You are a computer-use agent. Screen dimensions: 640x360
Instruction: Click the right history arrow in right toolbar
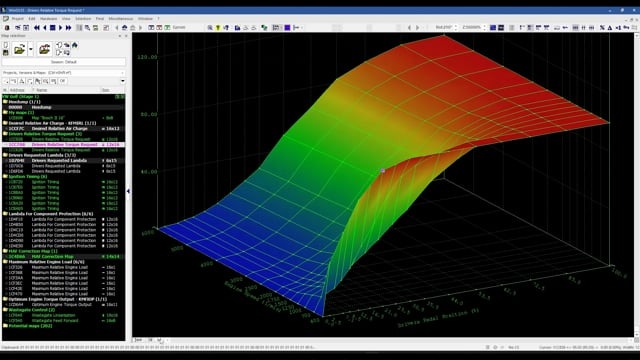click(418, 28)
